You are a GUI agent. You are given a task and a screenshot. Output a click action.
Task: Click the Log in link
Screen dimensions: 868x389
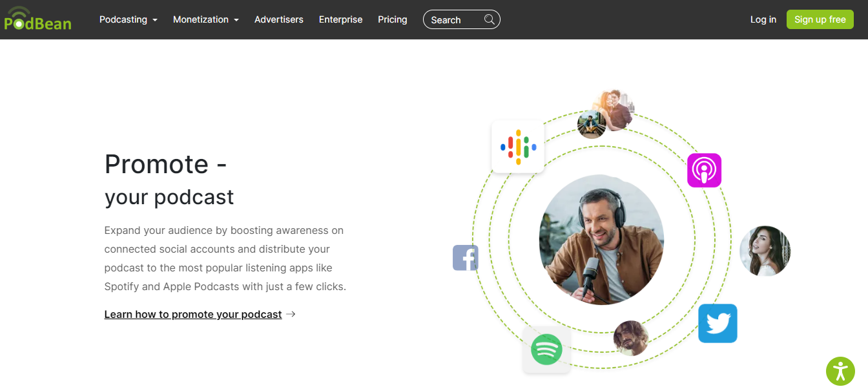[x=763, y=19]
